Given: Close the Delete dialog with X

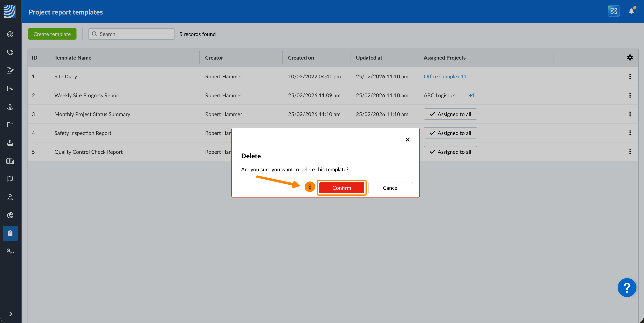Looking at the screenshot, I should point(408,140).
